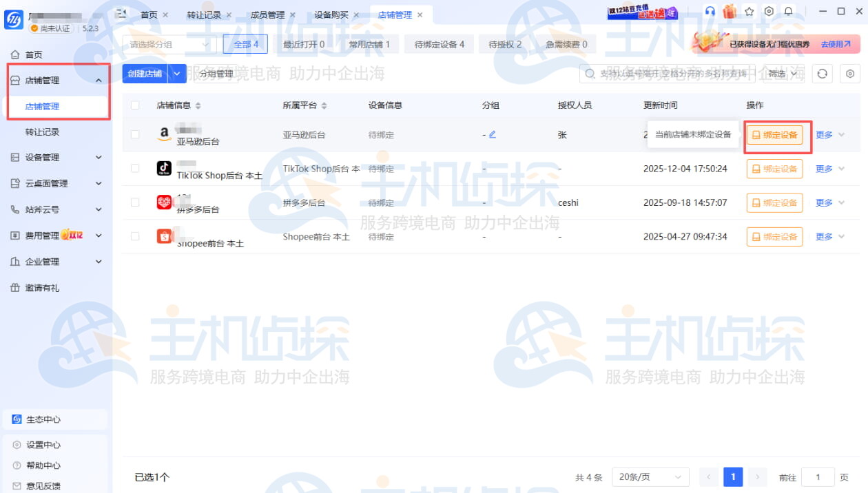Bind a device for the Amazon shop

coord(774,134)
